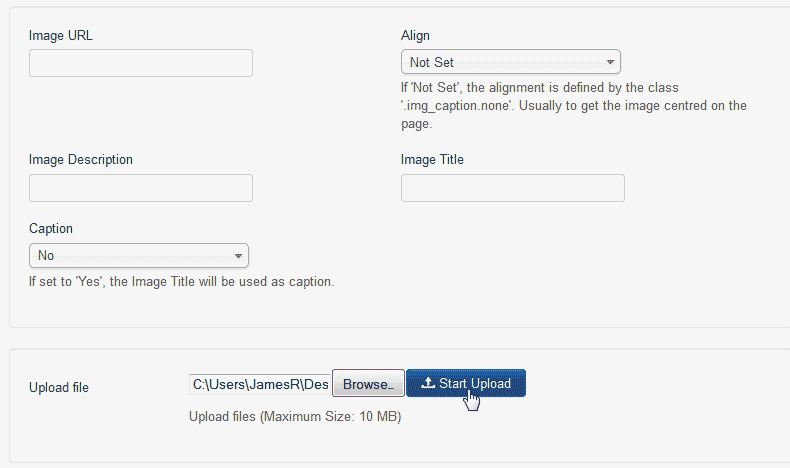Image resolution: width=790 pixels, height=468 pixels.
Task: Open the Align dropdown showing Not Set
Action: click(x=510, y=62)
